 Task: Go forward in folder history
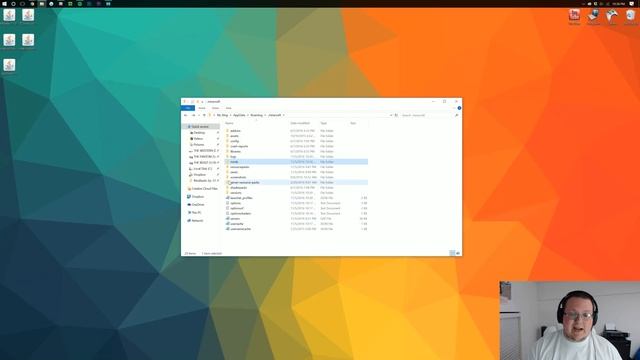tap(193, 116)
